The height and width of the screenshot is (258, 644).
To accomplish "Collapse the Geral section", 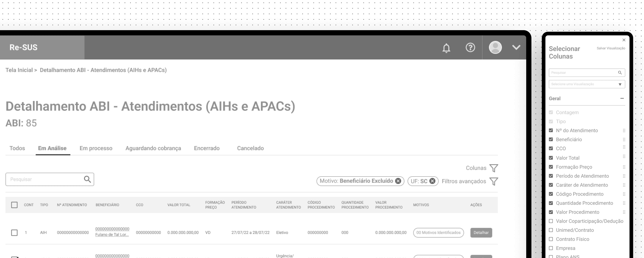I will click(622, 98).
